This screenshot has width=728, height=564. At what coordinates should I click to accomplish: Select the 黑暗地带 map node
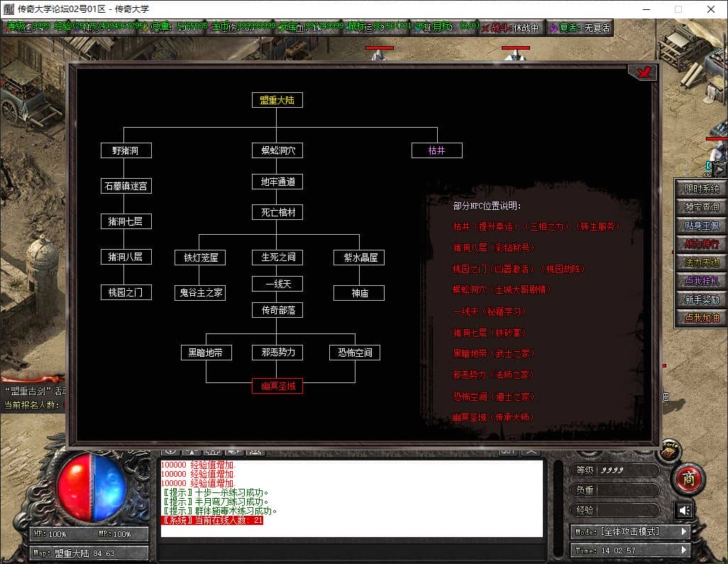pyautogui.click(x=206, y=353)
